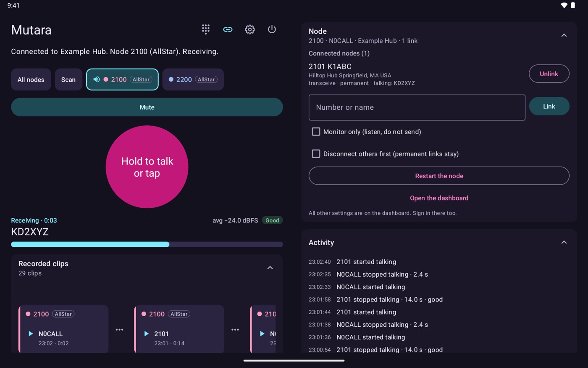Play the NOCALL 23:02 recorded clip
588x368 pixels.
31,334
